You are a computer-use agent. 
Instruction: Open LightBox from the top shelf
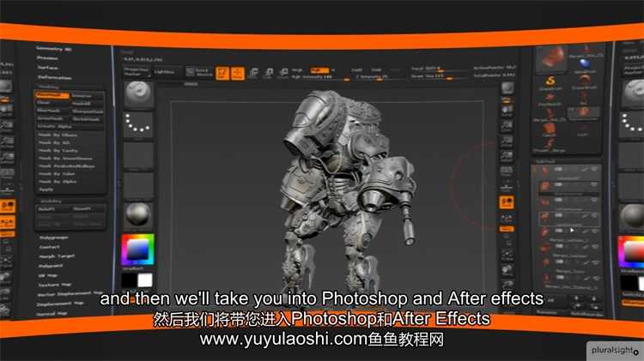click(x=165, y=72)
